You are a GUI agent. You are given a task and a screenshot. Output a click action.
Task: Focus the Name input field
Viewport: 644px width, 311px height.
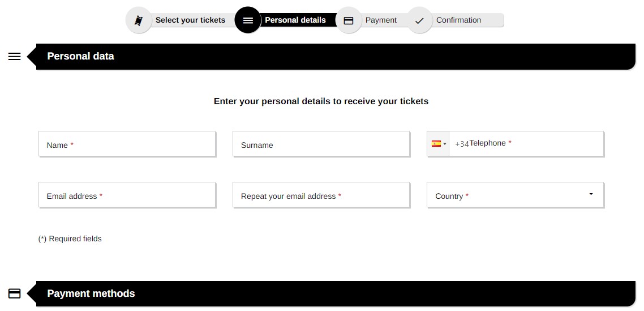(x=127, y=144)
